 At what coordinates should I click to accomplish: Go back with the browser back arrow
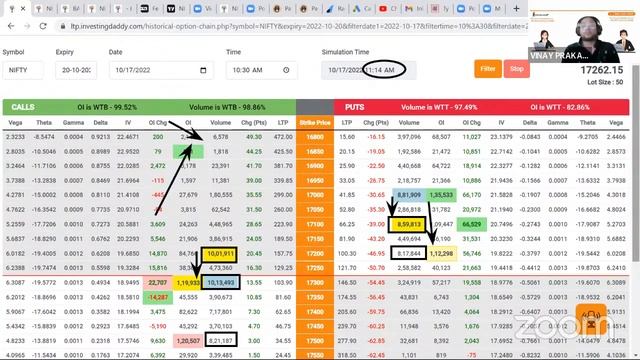click(x=11, y=26)
